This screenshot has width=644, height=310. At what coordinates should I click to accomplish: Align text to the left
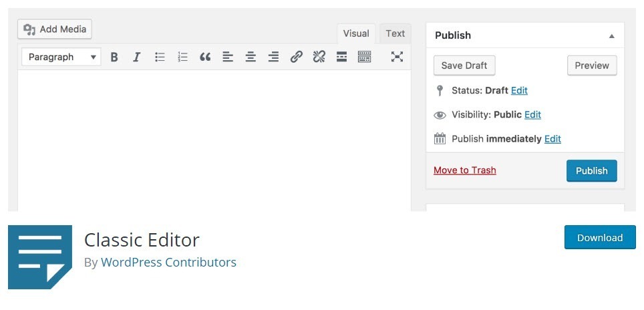pyautogui.click(x=228, y=57)
